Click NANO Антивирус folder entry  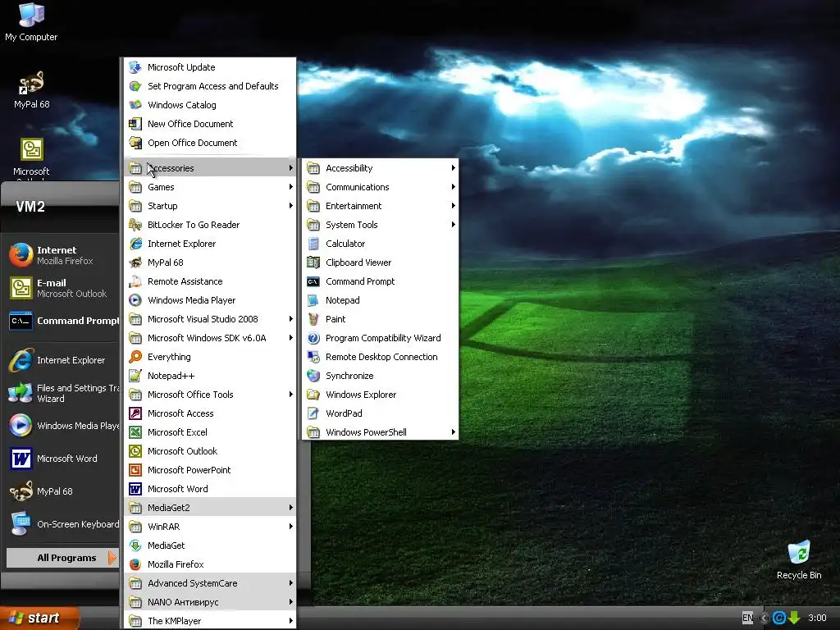pyautogui.click(x=210, y=602)
